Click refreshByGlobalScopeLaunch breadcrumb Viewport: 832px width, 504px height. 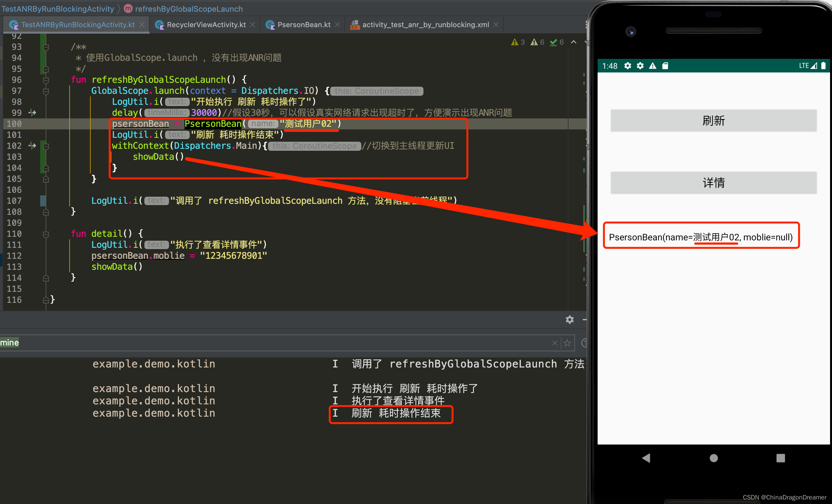(x=189, y=9)
